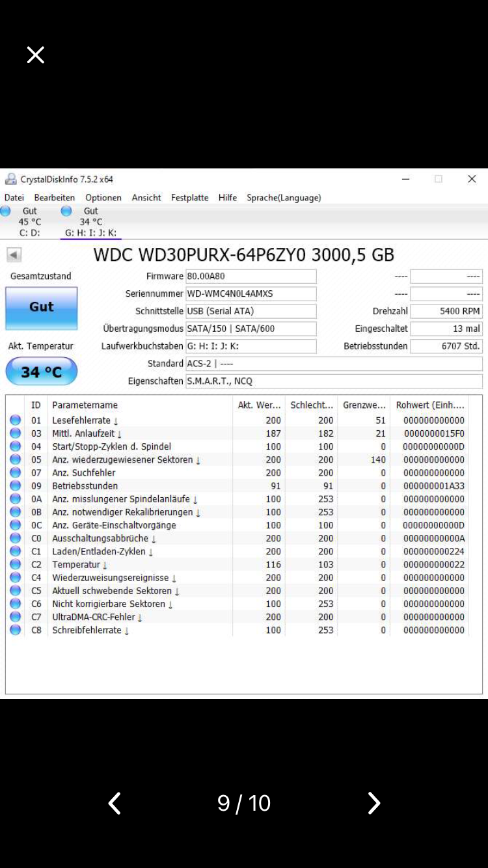
Task: Go to next image with right chevron
Action: pyautogui.click(x=373, y=803)
